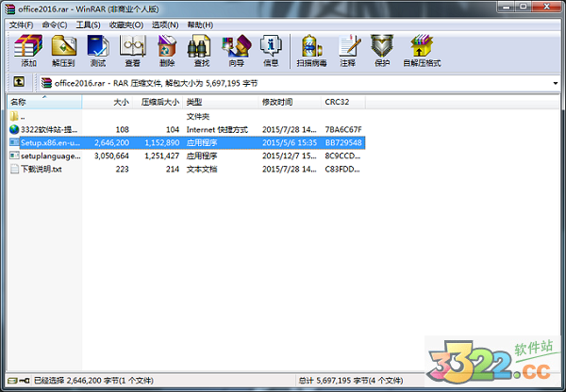Open the address bar dropdown arrow
The height and width of the screenshot is (392, 566).
click(556, 83)
